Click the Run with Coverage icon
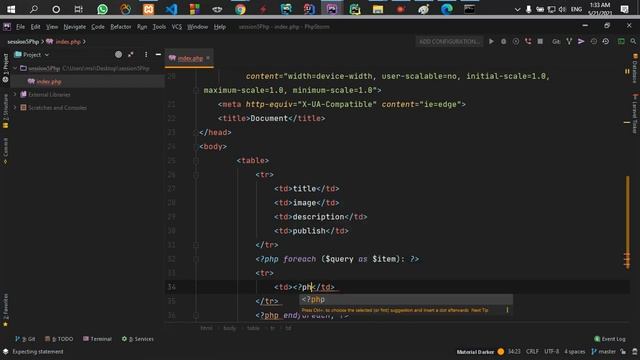Viewport: 640px width, 360px height. (516, 41)
